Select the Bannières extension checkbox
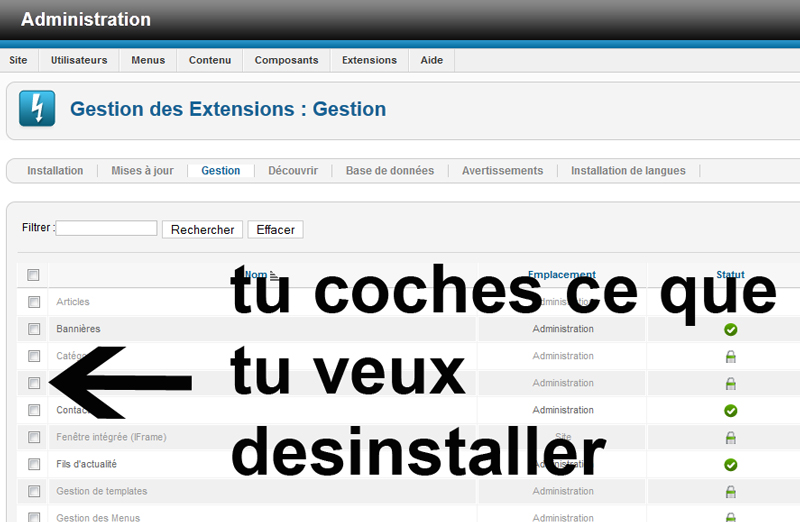800x522 pixels. (x=34, y=329)
